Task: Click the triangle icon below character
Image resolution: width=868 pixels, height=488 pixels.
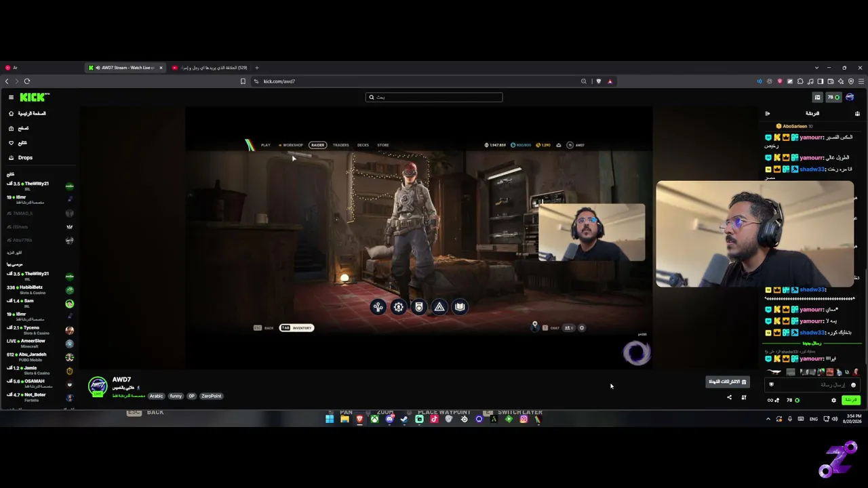Action: [x=439, y=307]
